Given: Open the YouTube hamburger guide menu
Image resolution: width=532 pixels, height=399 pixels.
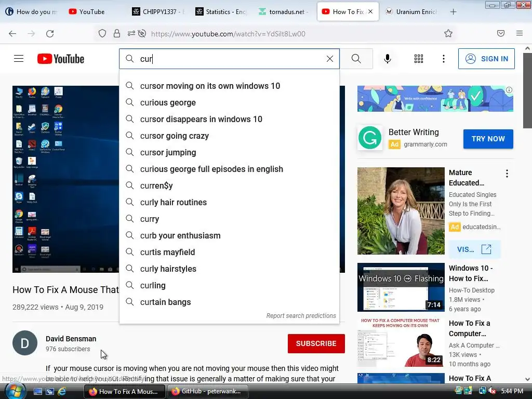Looking at the screenshot, I should [19, 59].
